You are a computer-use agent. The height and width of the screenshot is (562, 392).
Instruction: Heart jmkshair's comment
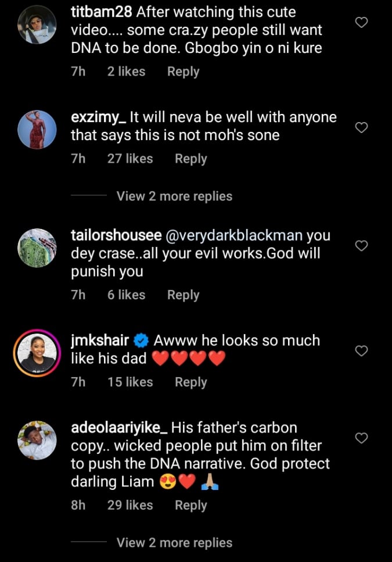click(361, 350)
